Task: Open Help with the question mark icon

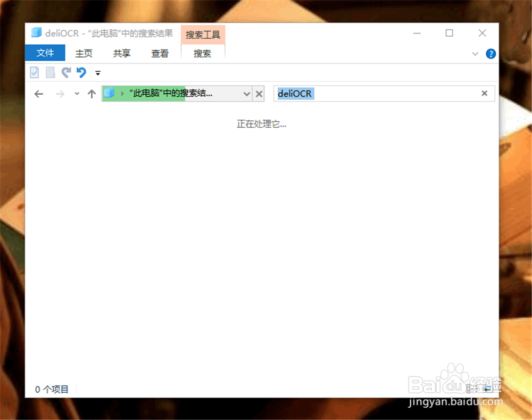Action: 491,54
